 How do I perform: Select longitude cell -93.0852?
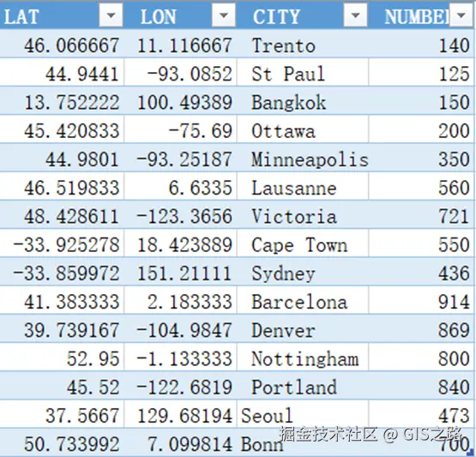pos(180,72)
